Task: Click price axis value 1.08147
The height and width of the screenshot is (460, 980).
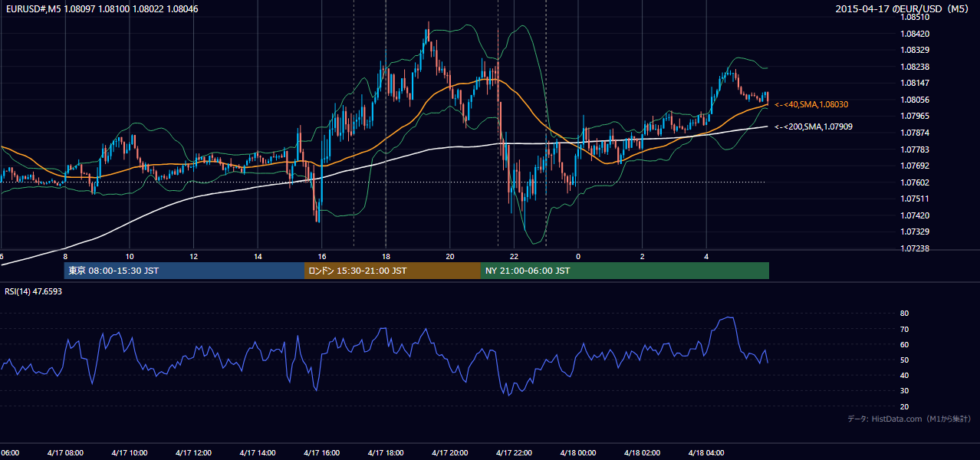Action: pyautogui.click(x=915, y=83)
